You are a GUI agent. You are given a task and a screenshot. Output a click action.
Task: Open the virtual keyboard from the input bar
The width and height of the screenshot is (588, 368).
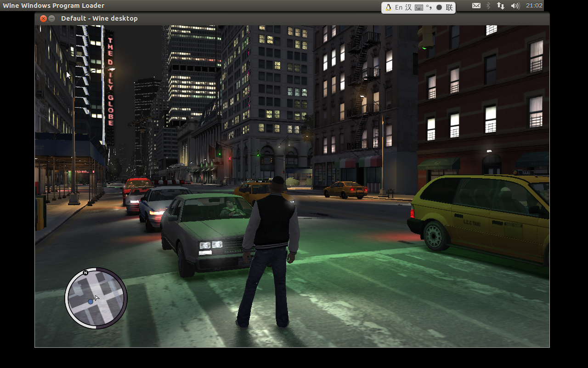[x=418, y=7]
